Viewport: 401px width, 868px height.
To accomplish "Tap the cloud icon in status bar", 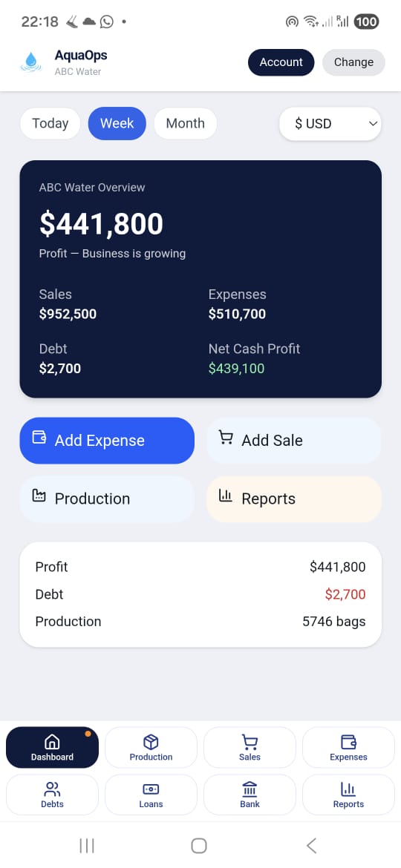I will 89,22.
